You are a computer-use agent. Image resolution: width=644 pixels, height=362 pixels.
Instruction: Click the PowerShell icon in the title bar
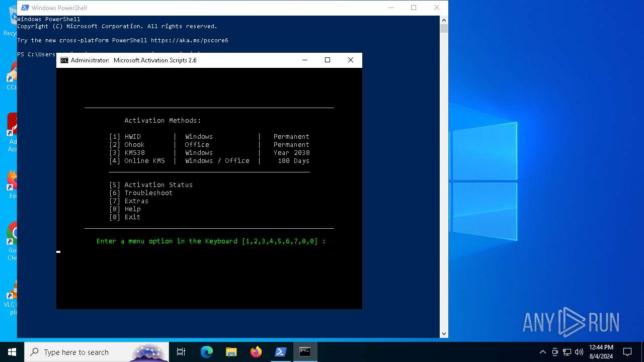point(25,8)
